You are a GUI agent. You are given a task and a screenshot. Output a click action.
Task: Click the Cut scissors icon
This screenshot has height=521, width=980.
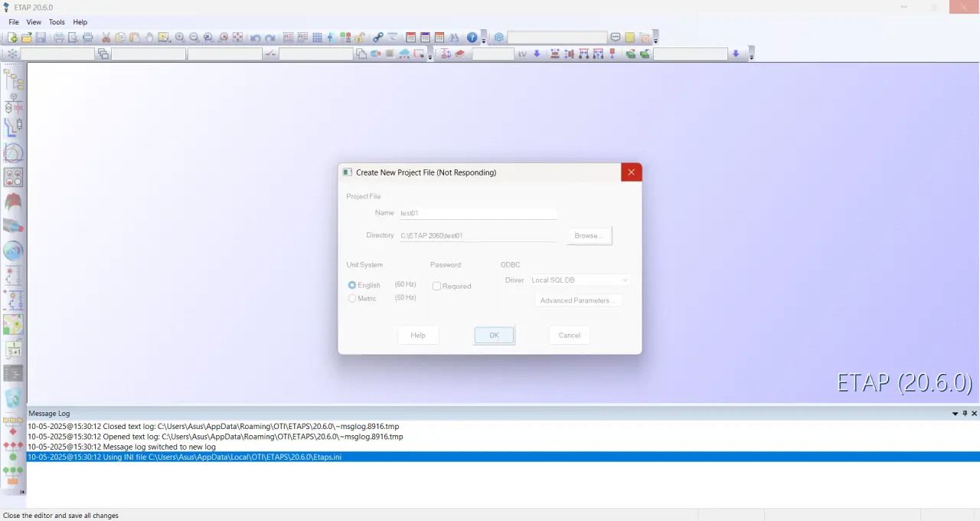point(106,38)
